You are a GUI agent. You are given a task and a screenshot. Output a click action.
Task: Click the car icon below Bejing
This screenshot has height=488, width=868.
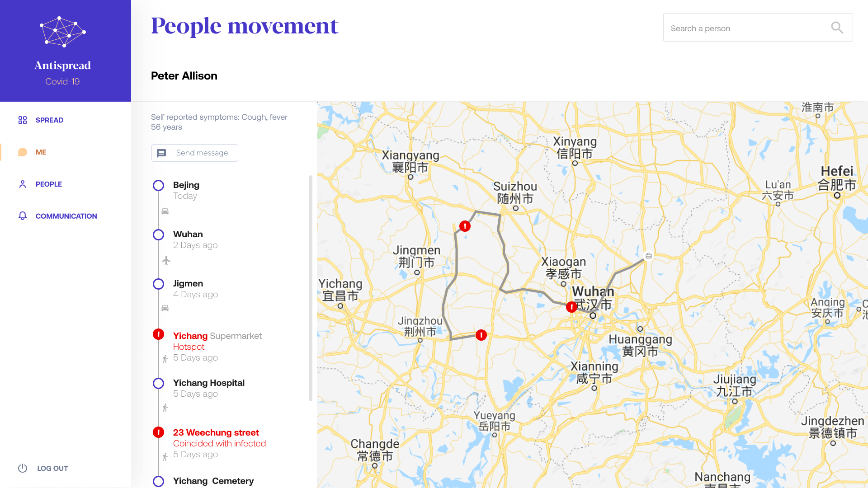click(x=165, y=211)
